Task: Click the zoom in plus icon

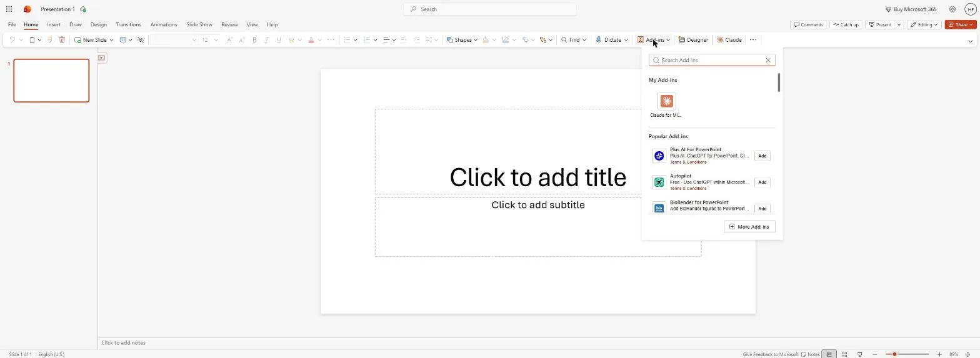Action: [x=939, y=354]
